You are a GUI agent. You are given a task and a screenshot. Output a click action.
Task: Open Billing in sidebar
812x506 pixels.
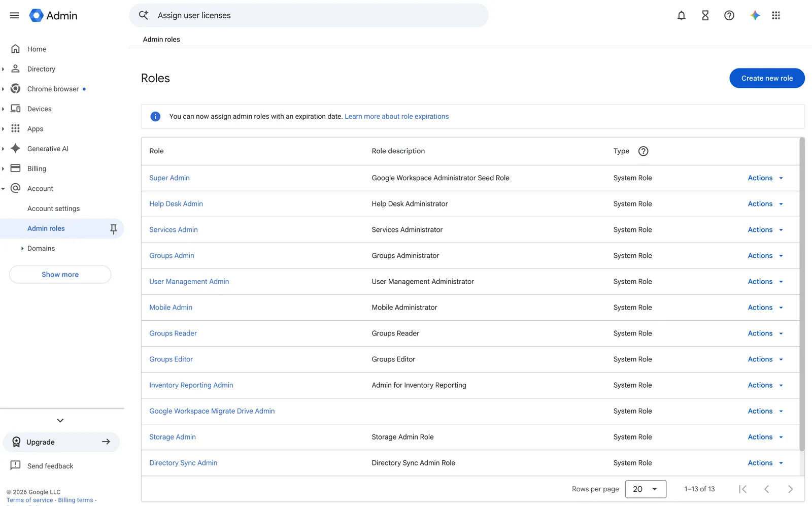pyautogui.click(x=37, y=168)
